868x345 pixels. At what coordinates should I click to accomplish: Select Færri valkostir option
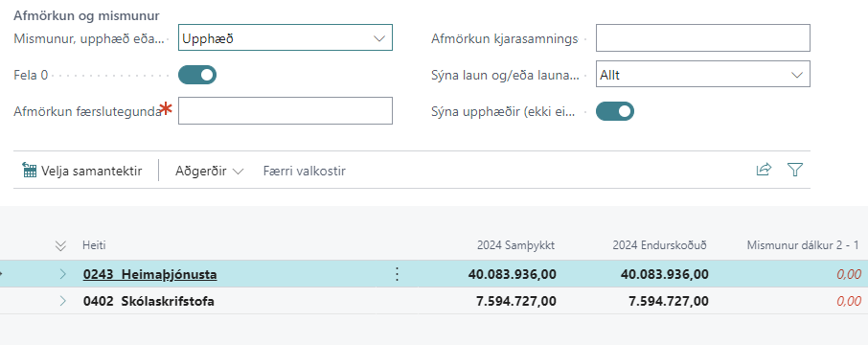click(305, 171)
